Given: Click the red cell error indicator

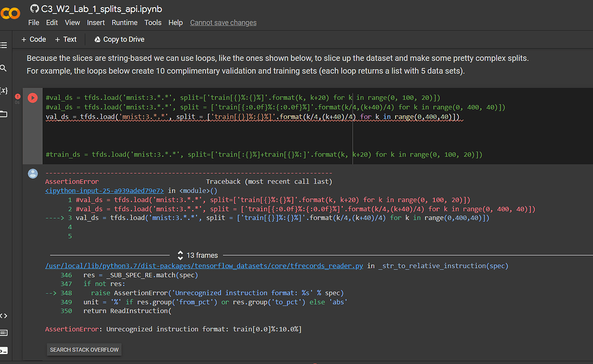Looking at the screenshot, I should [17, 96].
